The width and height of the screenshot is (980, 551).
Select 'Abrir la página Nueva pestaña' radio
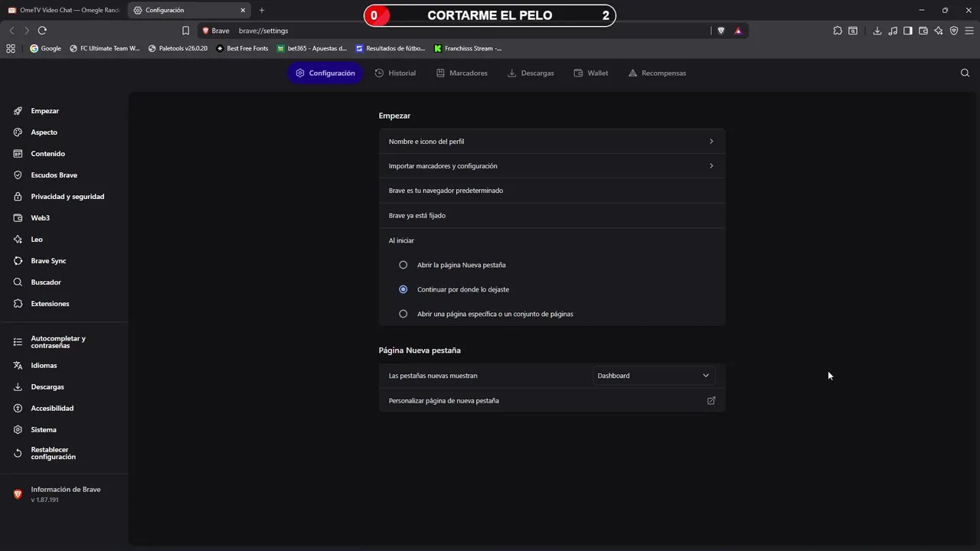click(x=403, y=265)
